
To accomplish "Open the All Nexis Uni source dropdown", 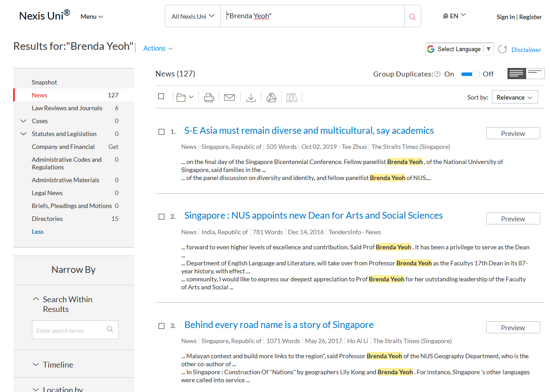I will pos(193,16).
